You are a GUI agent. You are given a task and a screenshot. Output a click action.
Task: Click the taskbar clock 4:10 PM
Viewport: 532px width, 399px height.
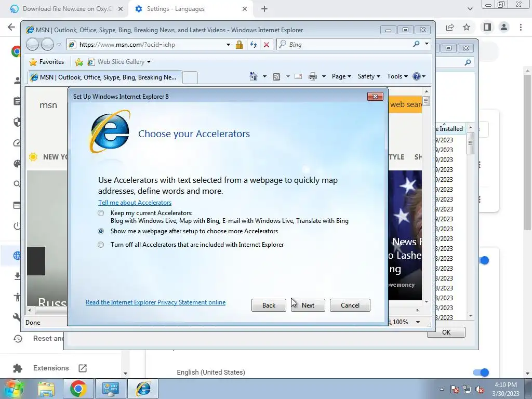(506, 389)
